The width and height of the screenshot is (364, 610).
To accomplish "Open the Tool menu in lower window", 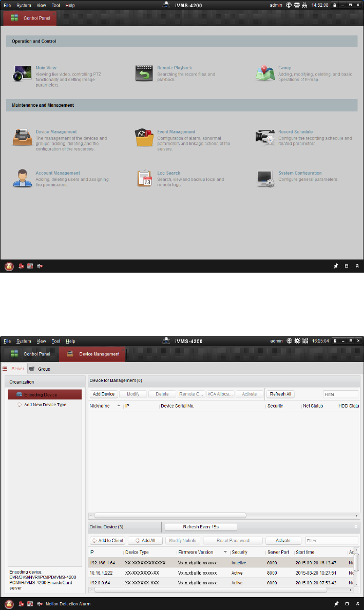I will click(x=56, y=341).
